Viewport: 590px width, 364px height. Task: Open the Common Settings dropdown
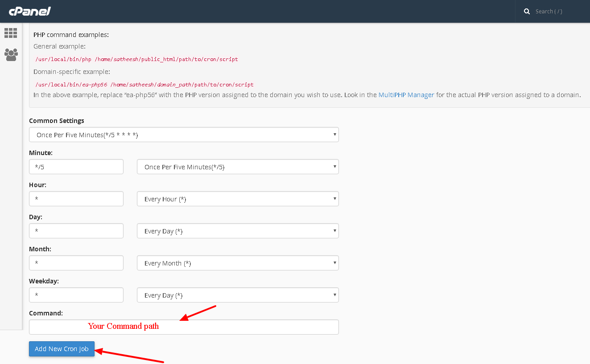coord(184,135)
